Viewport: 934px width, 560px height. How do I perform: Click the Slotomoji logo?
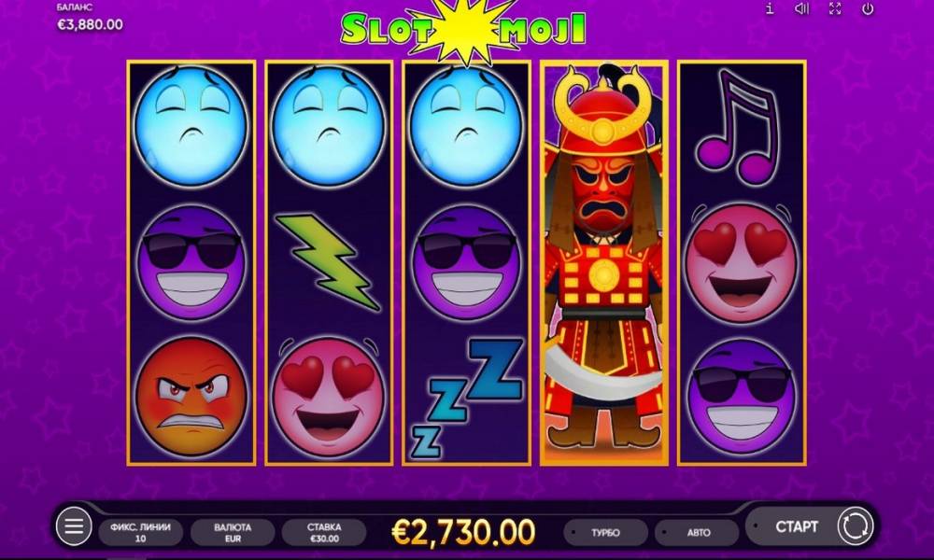click(464, 29)
